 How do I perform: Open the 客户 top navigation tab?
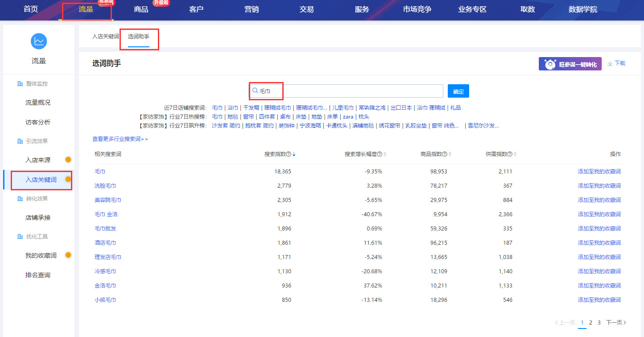[196, 9]
